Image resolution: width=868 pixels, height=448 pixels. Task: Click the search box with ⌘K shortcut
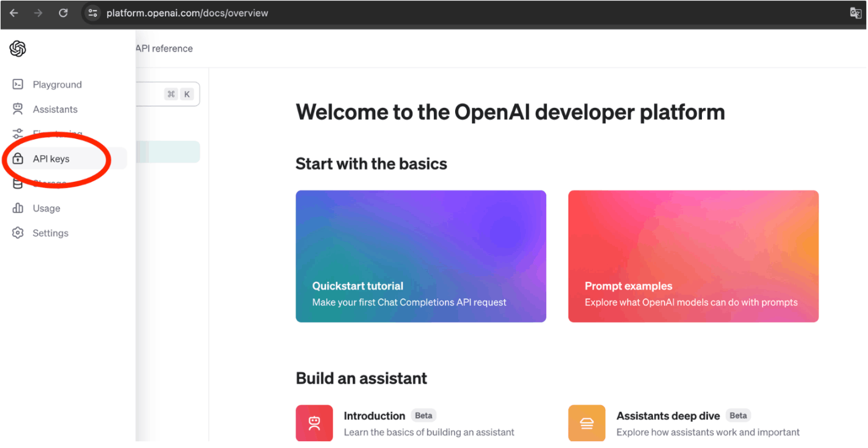tap(167, 94)
